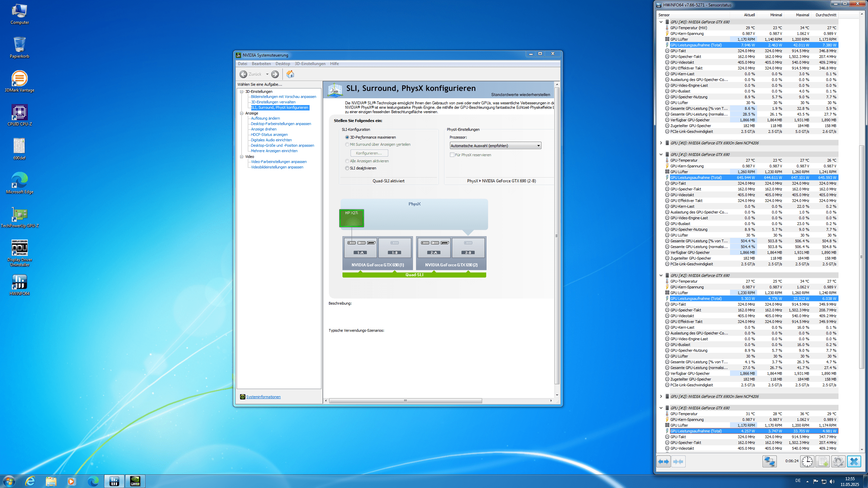Expand GPU [#0] On Semi NCP4206 group
868x488 pixels.
(661, 143)
